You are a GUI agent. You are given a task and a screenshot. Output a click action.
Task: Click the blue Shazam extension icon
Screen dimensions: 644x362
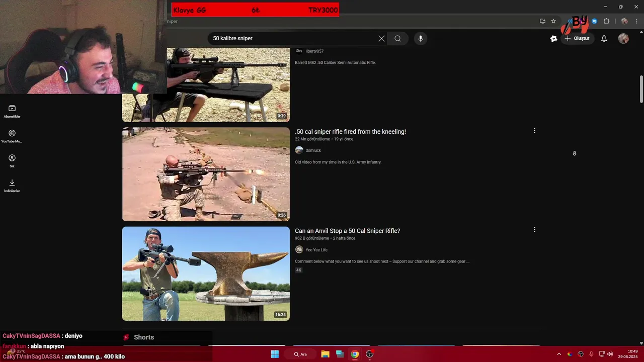pyautogui.click(x=594, y=21)
